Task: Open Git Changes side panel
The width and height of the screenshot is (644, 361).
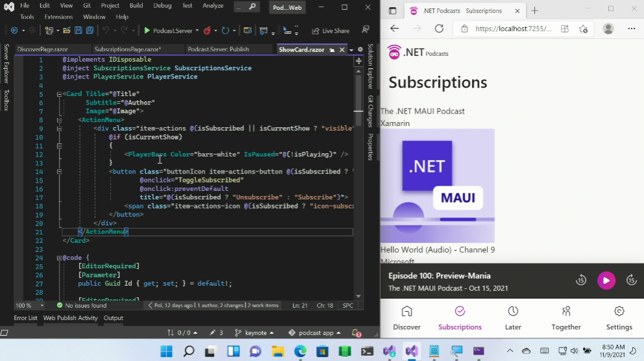Action: pos(371,111)
